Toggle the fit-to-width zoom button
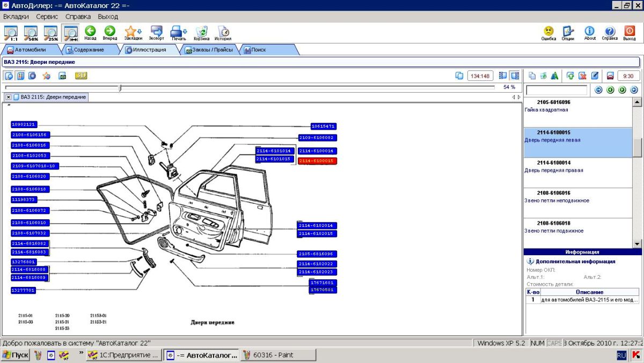The image size is (644, 363). (x=70, y=33)
